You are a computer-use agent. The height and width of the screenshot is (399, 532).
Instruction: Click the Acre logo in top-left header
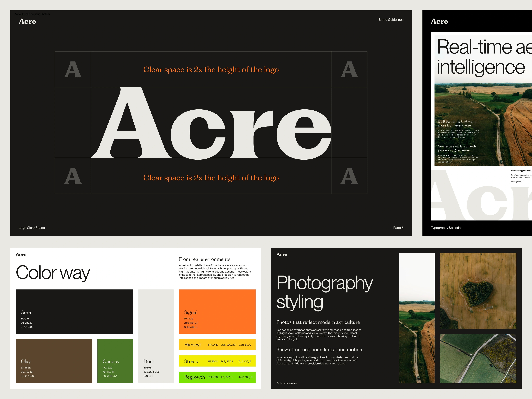[27, 21]
